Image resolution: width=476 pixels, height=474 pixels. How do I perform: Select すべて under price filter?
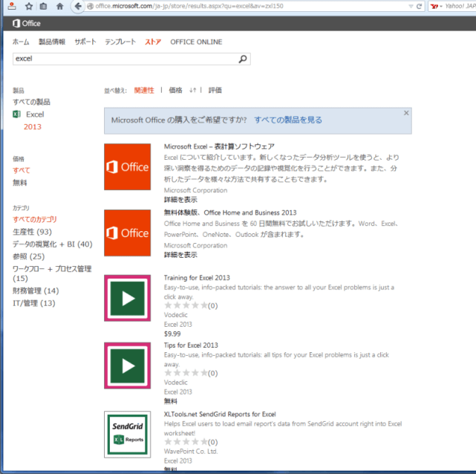[x=22, y=170]
